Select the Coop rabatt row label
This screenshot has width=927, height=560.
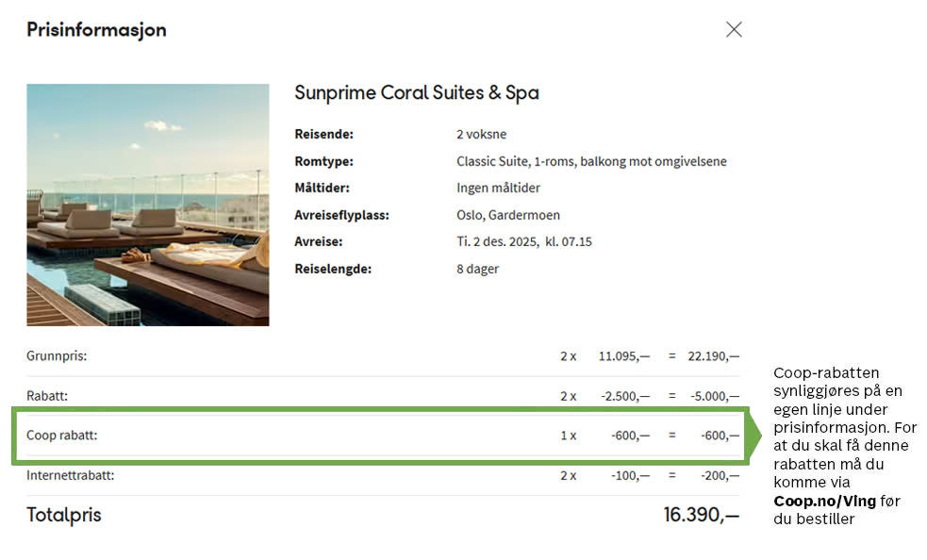pos(61,436)
